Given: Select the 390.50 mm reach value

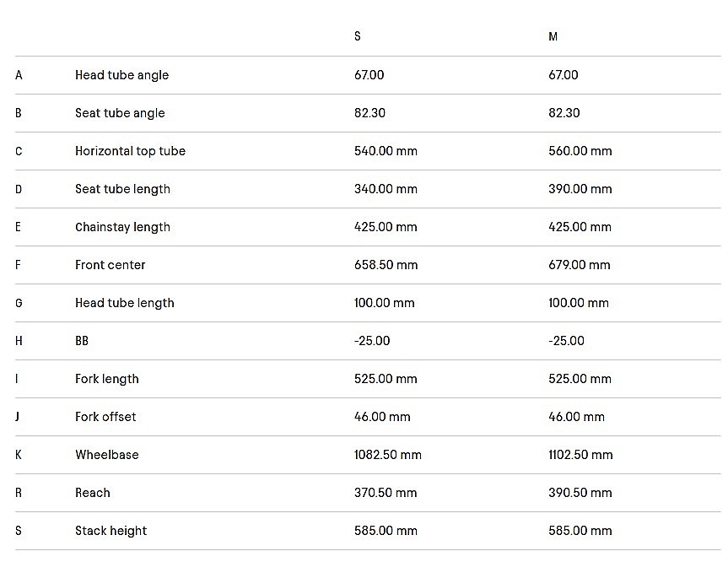Looking at the screenshot, I should 580,493.
